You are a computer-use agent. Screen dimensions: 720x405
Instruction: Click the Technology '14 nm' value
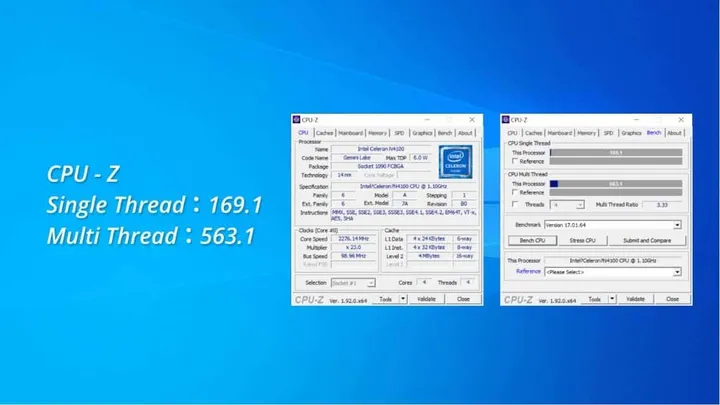[344, 175]
